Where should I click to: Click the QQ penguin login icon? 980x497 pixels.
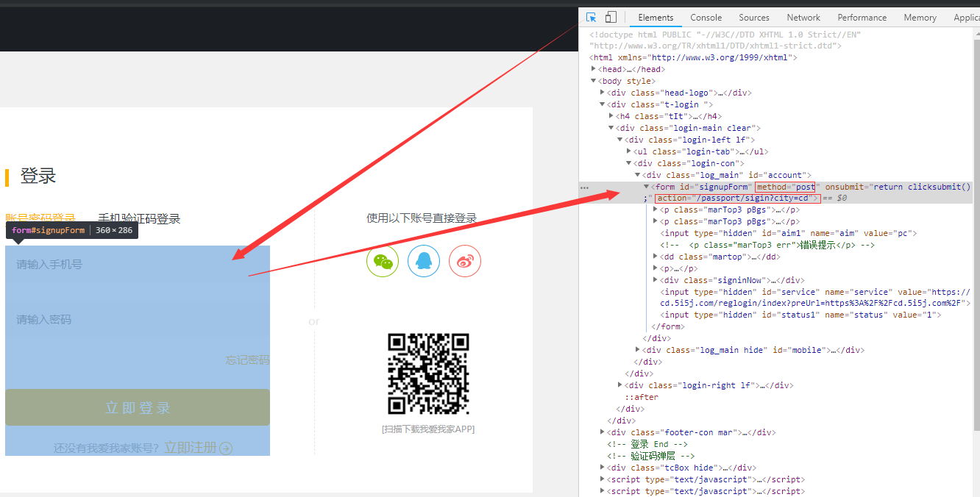tap(424, 261)
